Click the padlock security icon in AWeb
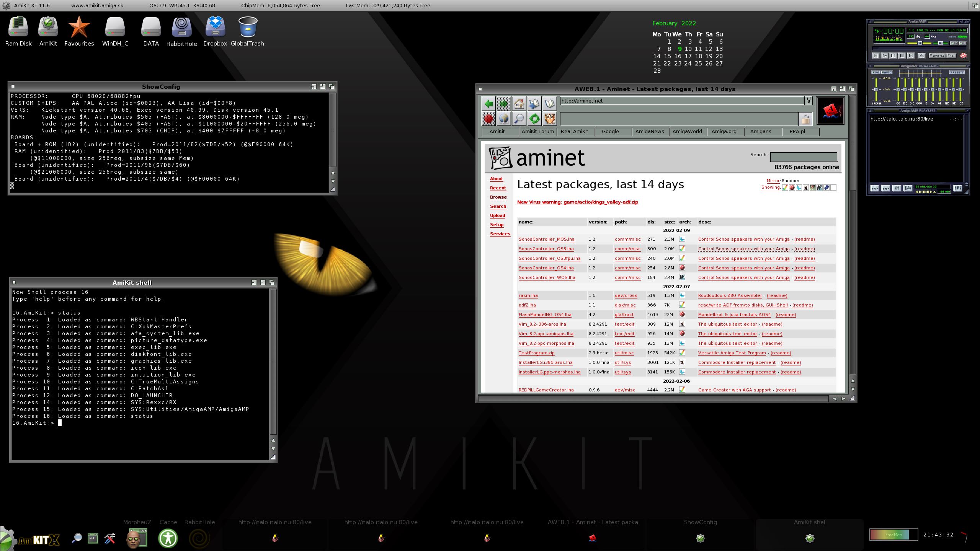This screenshot has width=980, height=551. tap(805, 119)
